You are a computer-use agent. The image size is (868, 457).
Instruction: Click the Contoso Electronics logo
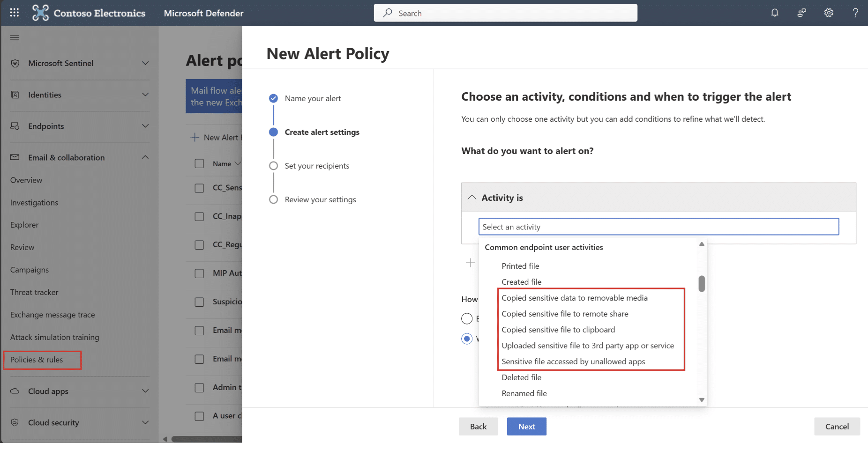(x=40, y=13)
